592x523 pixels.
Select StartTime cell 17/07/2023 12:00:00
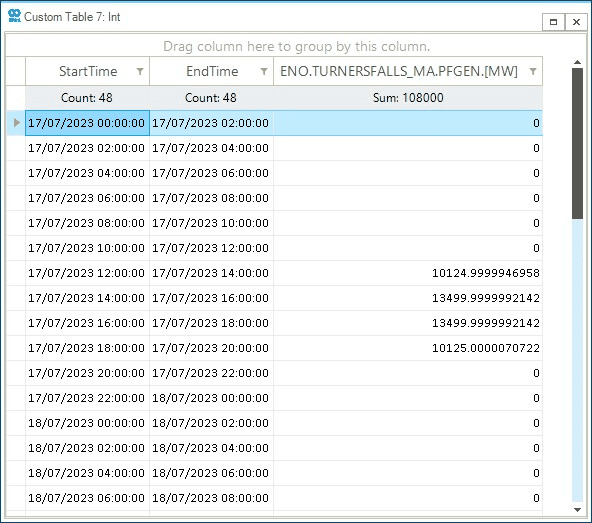point(87,273)
